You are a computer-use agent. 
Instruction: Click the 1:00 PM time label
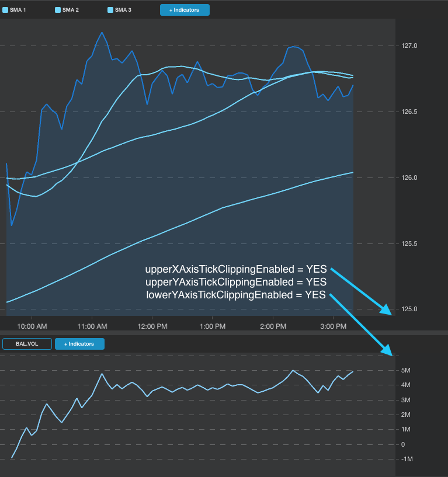pyautogui.click(x=213, y=326)
